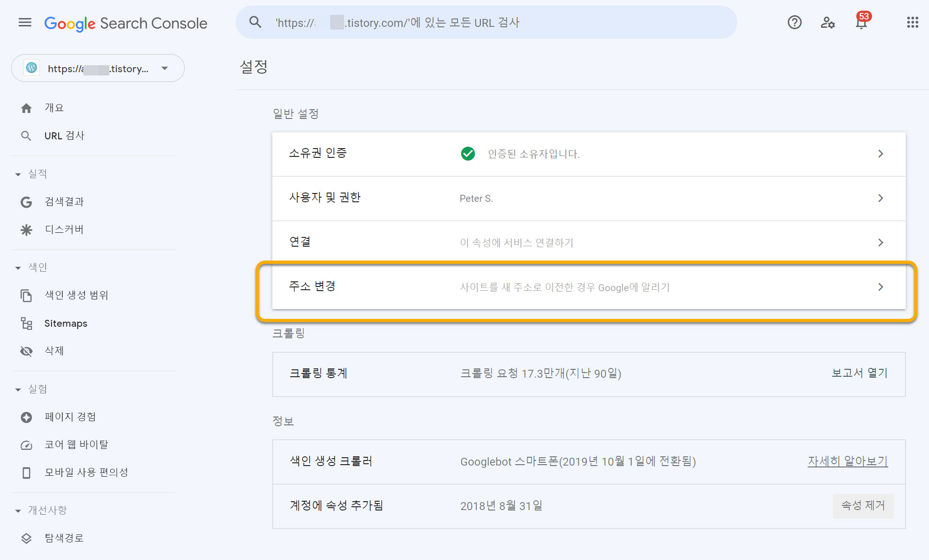This screenshot has height=560, width=929.
Task: Click the URL inspection search field
Action: coord(486,22)
